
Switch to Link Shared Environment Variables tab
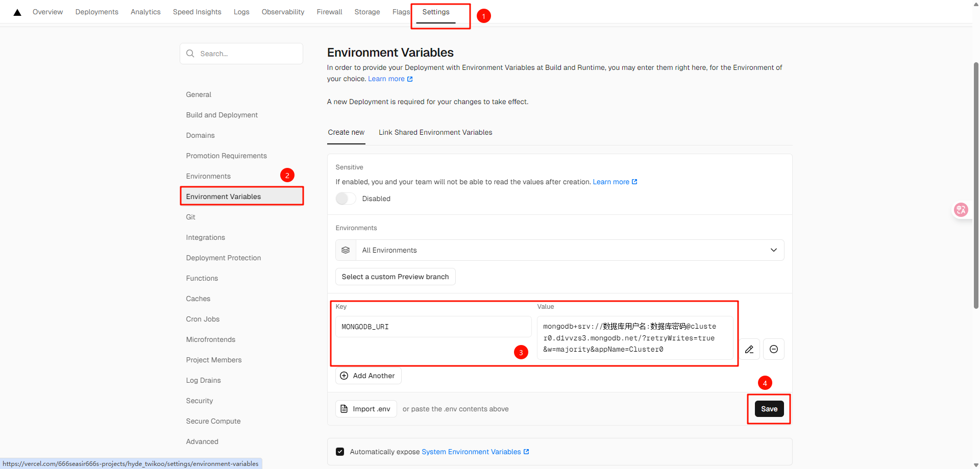[435, 132]
